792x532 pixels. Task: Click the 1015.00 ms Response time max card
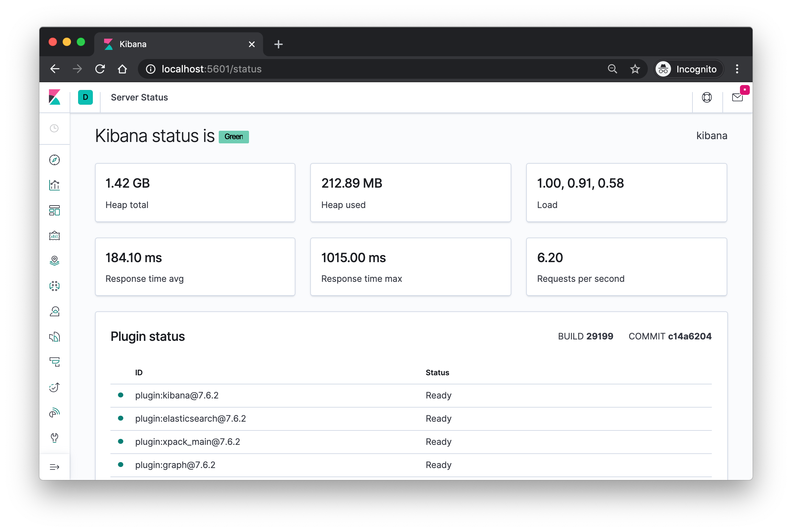tap(411, 267)
